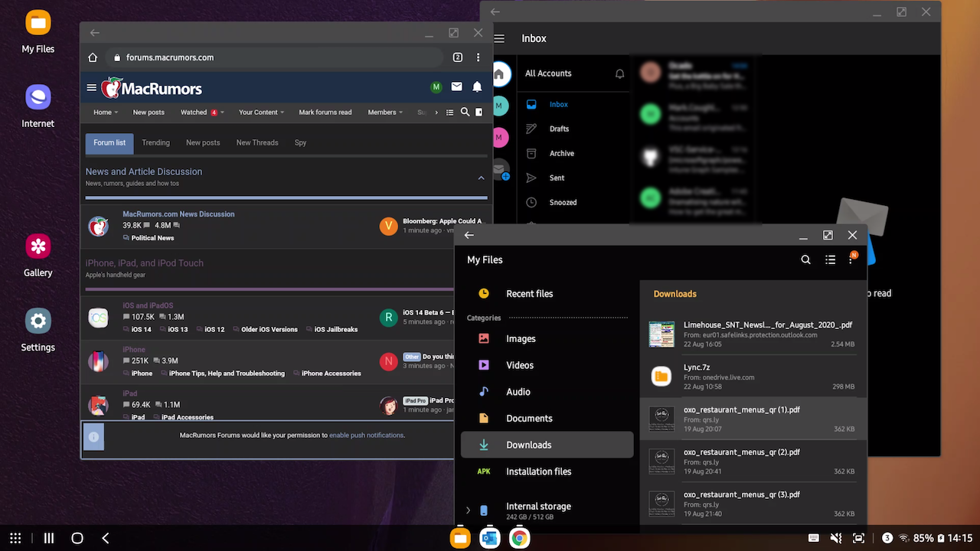Open MacRumors inbox envelope icon
The width and height of the screenshot is (980, 551).
457,87
